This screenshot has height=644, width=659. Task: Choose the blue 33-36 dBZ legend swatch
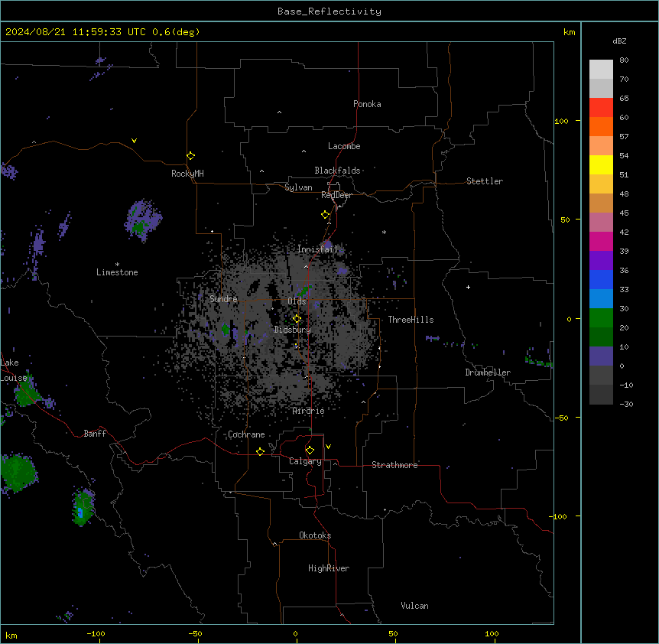click(601, 279)
